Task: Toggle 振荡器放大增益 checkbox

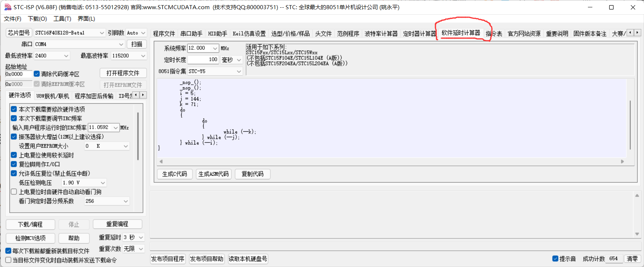Action: click(14, 136)
